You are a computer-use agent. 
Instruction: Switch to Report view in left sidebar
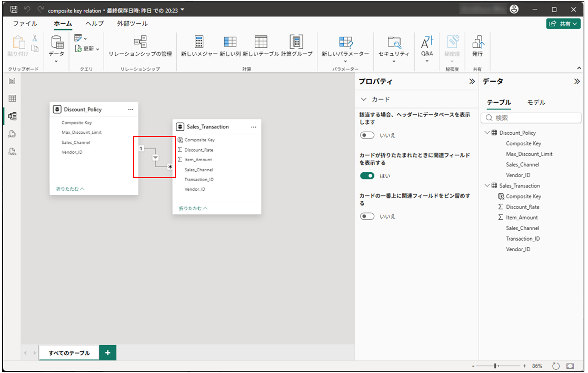(12, 81)
